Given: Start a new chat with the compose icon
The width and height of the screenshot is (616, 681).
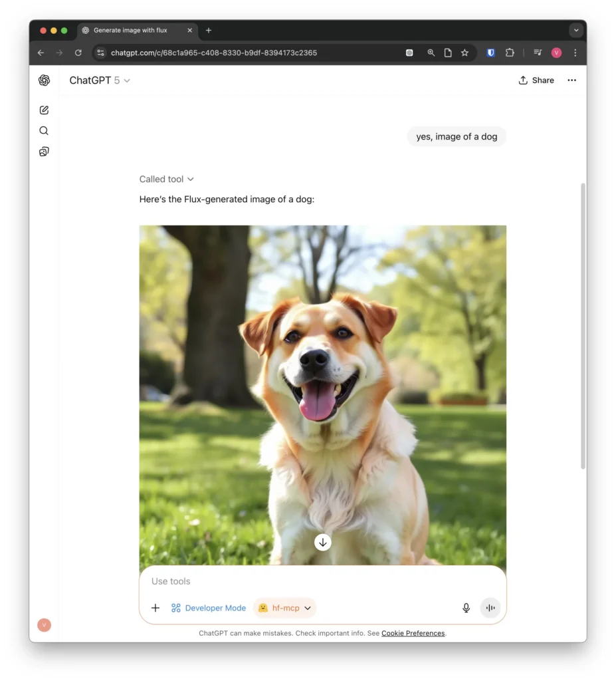Looking at the screenshot, I should (44, 110).
